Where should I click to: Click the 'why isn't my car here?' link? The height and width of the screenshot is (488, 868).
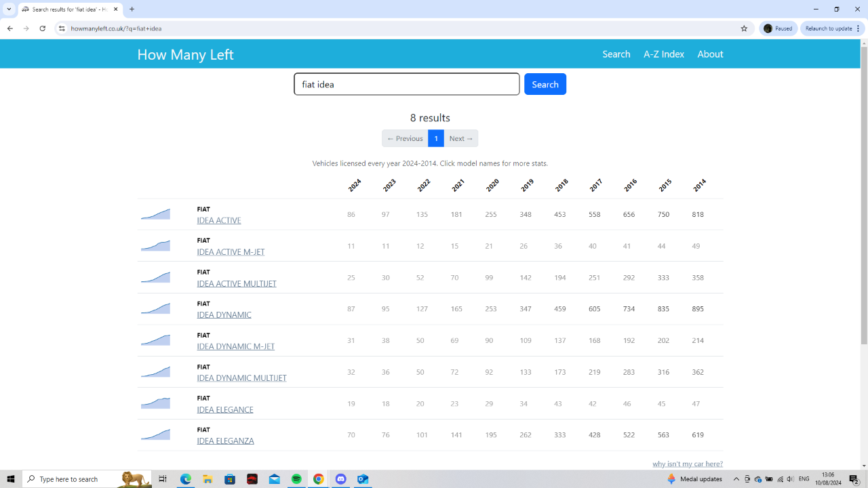tap(688, 464)
